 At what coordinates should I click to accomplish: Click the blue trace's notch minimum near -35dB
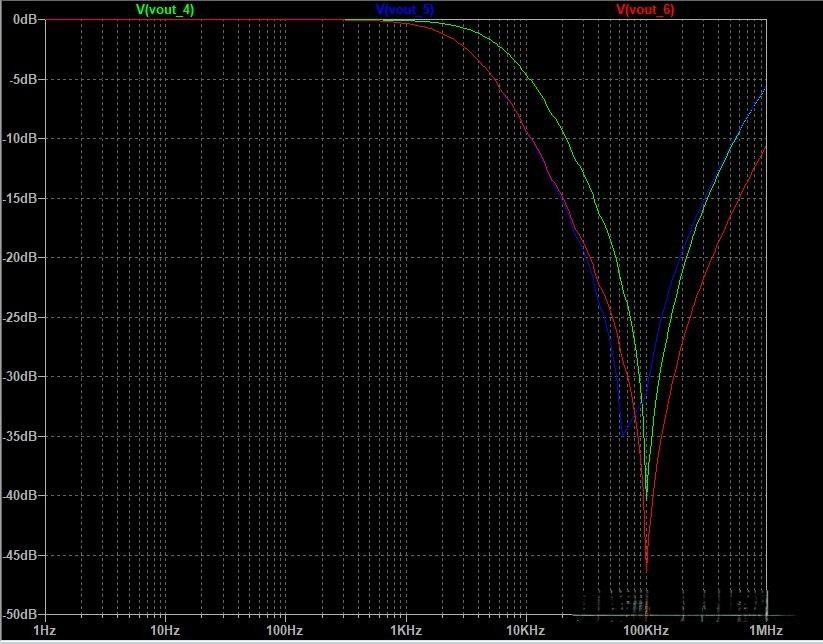(623, 436)
